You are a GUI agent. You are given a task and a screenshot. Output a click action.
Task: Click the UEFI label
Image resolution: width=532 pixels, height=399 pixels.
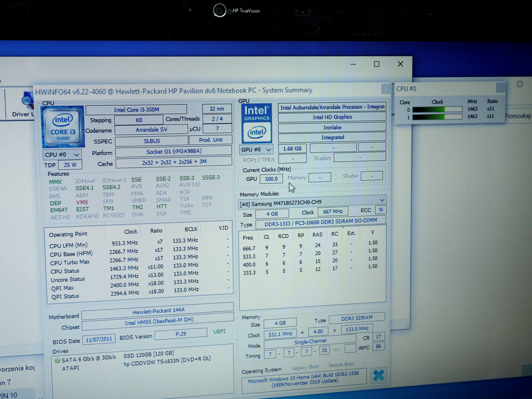coord(219,331)
